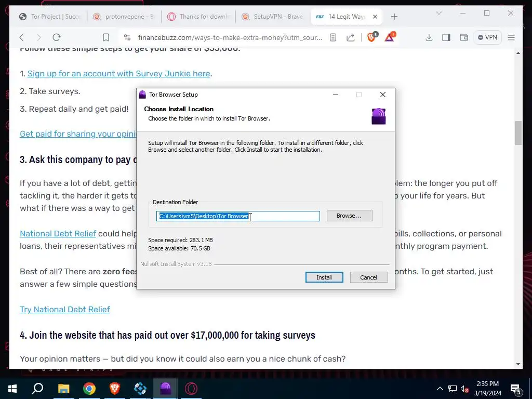Follow the National Debt Relief link

click(x=58, y=233)
